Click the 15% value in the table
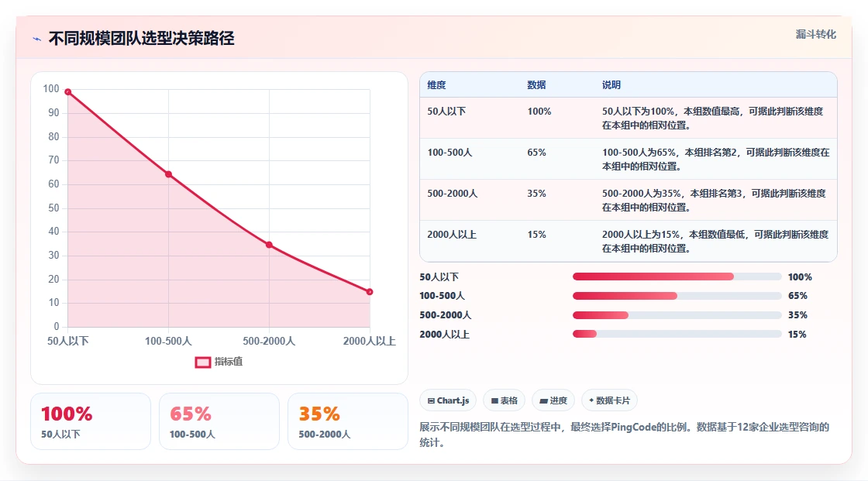Viewport: 868px width, 481px height. [536, 234]
